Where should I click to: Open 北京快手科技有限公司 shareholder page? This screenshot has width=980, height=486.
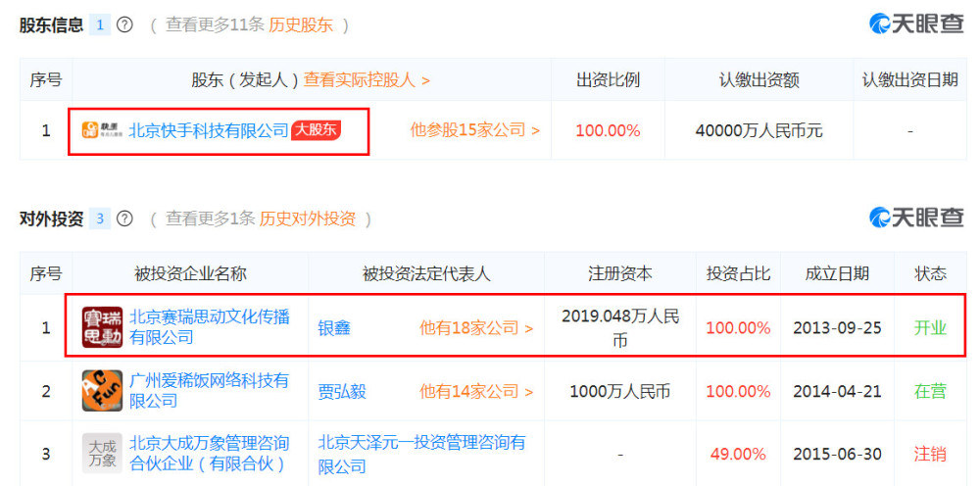pyautogui.click(x=209, y=130)
